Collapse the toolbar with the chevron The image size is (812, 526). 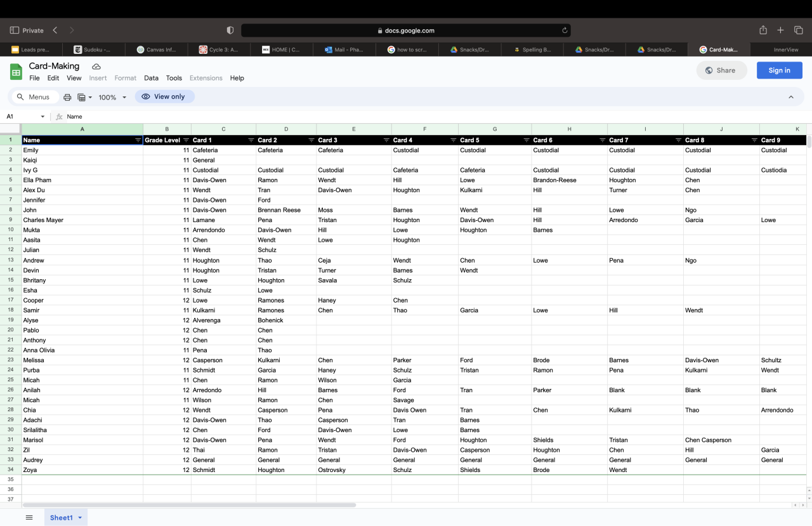(x=791, y=97)
